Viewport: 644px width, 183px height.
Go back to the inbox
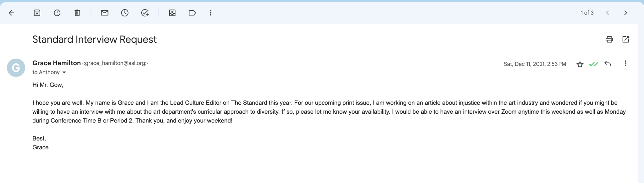click(12, 13)
